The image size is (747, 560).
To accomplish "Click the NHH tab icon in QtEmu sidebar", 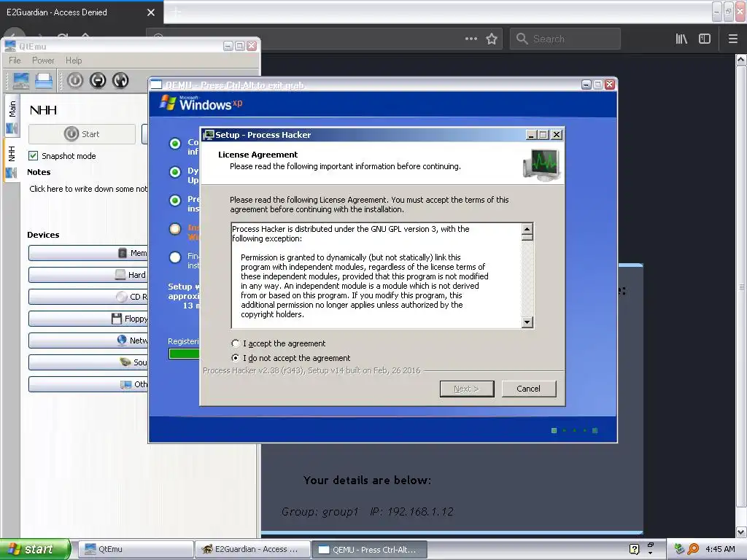I will point(12,172).
